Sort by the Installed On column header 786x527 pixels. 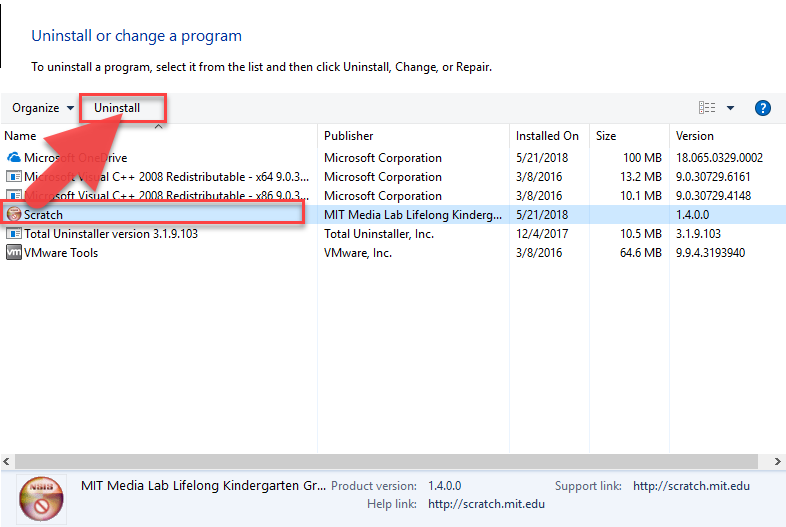(x=549, y=136)
